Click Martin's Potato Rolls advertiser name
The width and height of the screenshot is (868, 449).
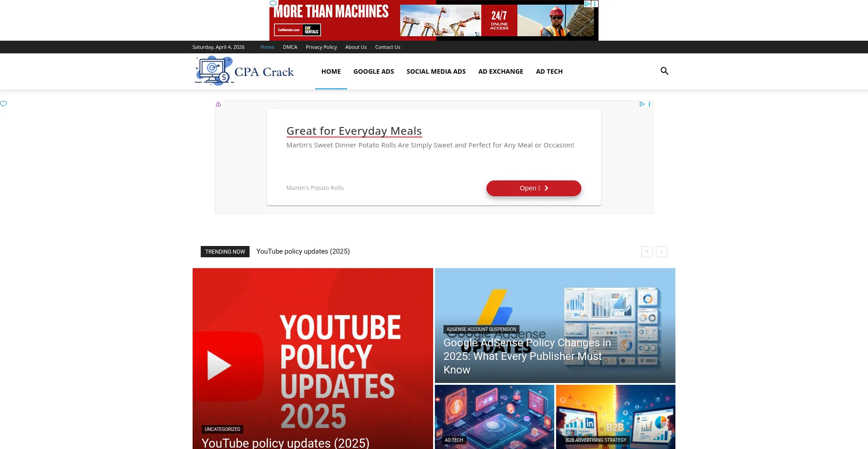(315, 188)
